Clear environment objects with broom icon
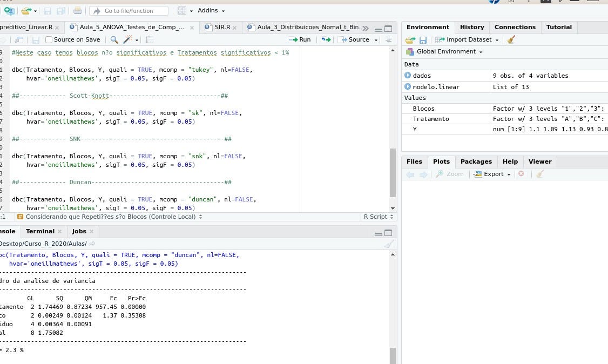Image resolution: width=608 pixels, height=364 pixels. [511, 39]
